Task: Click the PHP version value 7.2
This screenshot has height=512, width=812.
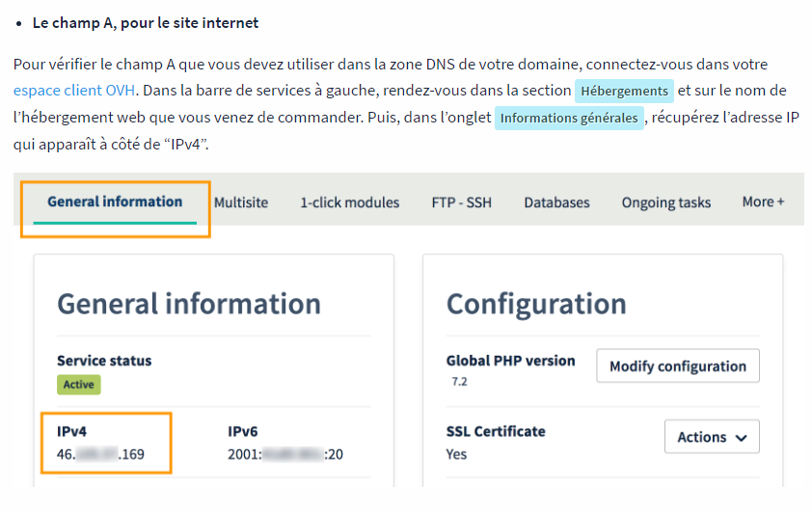Action: [x=459, y=382]
